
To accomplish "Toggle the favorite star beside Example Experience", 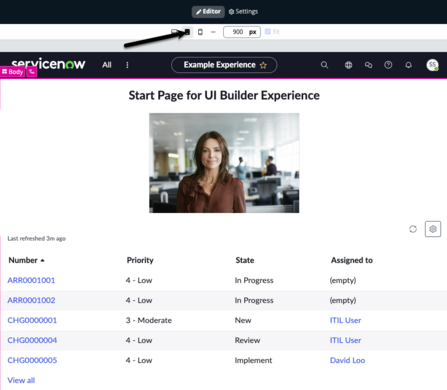I will (263, 65).
